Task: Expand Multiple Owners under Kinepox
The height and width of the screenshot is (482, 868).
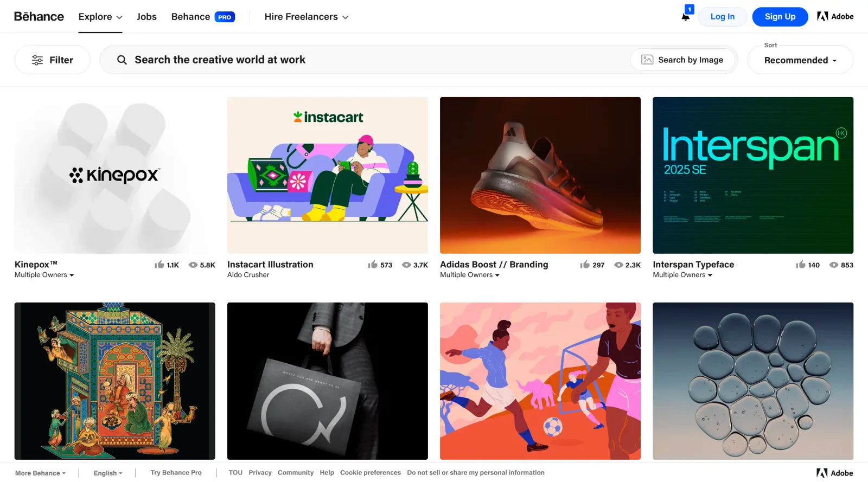Action: coord(44,275)
